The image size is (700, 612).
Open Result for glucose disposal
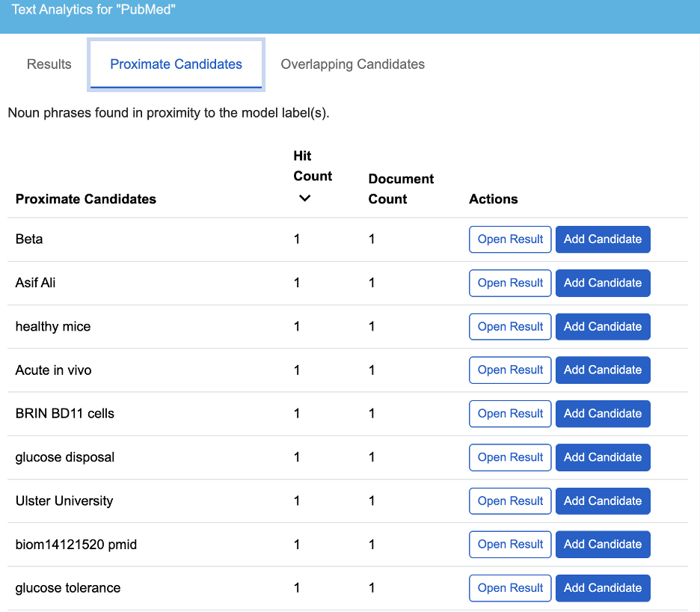pos(510,457)
